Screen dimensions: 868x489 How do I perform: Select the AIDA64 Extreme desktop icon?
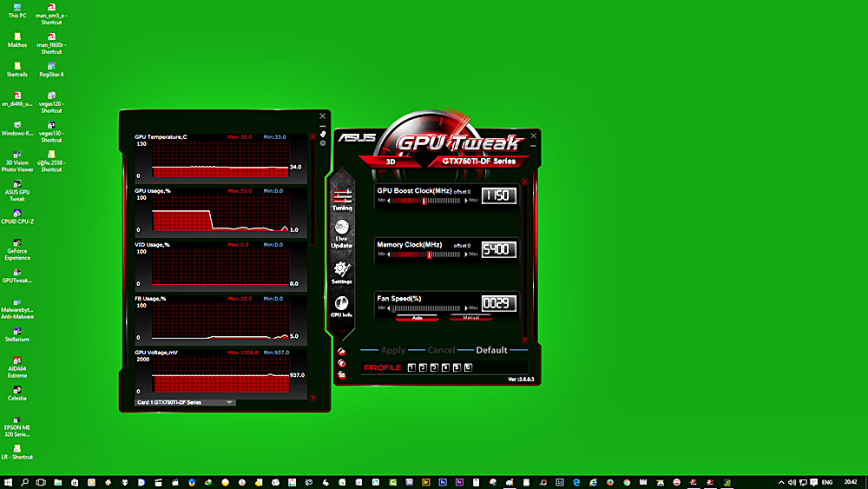pyautogui.click(x=17, y=367)
